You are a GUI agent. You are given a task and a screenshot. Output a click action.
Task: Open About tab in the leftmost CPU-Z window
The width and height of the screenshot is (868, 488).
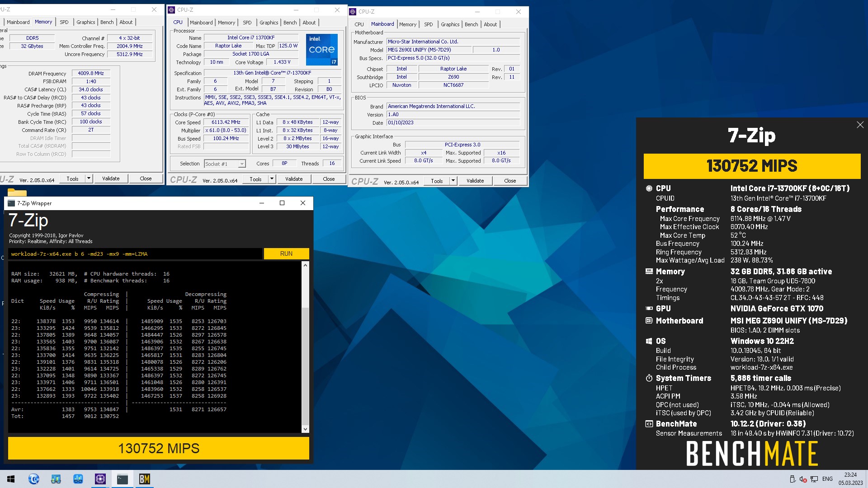126,22
